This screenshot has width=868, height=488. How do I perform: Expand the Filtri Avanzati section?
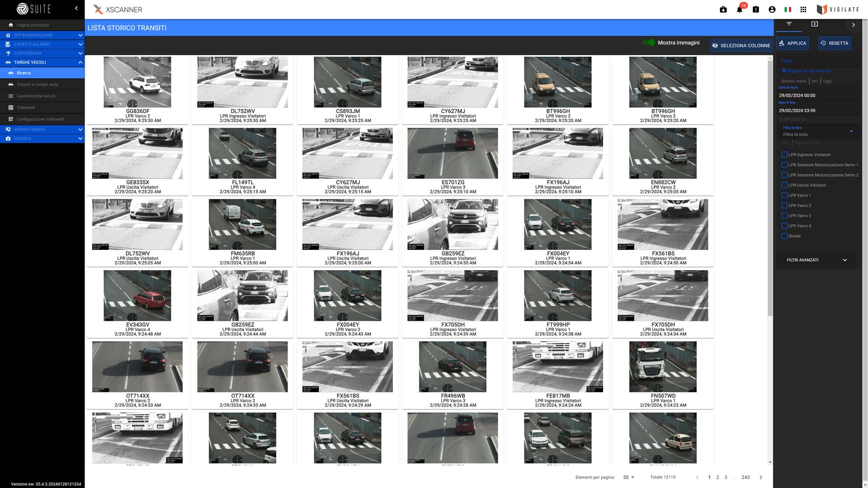tap(817, 260)
